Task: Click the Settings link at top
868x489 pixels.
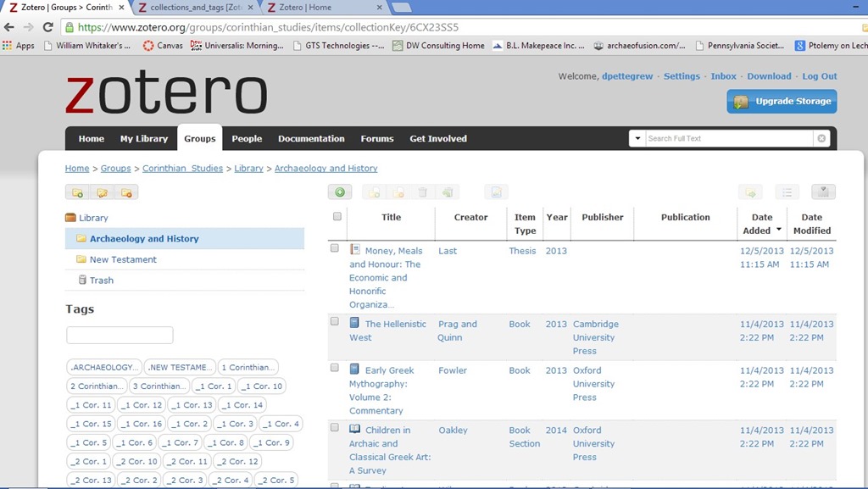Action: coord(682,76)
